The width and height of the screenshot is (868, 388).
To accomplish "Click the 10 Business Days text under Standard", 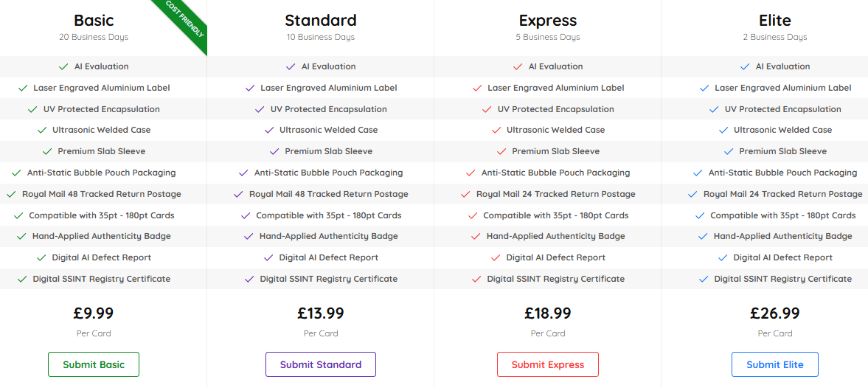I will coord(321,37).
